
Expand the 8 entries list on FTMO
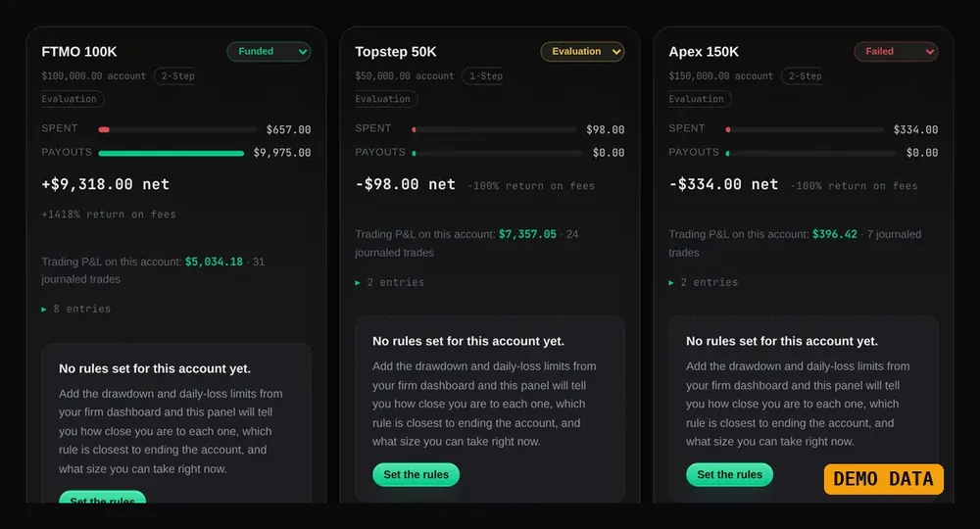pyautogui.click(x=76, y=309)
